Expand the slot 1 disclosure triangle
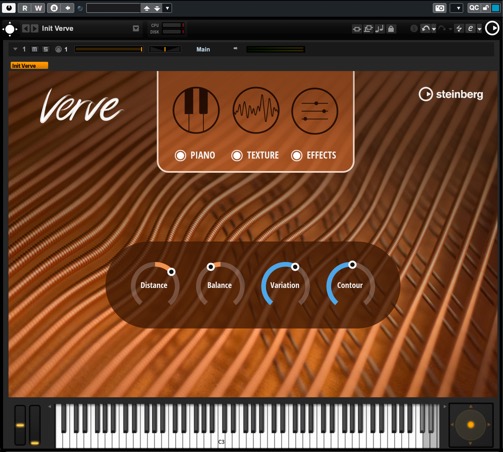Viewport: 503px width, 452px height. point(15,49)
